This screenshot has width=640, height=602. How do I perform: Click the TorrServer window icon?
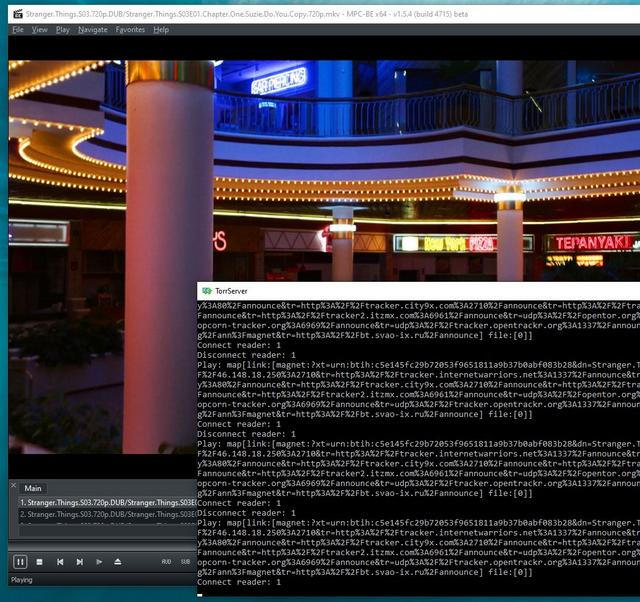[207, 291]
